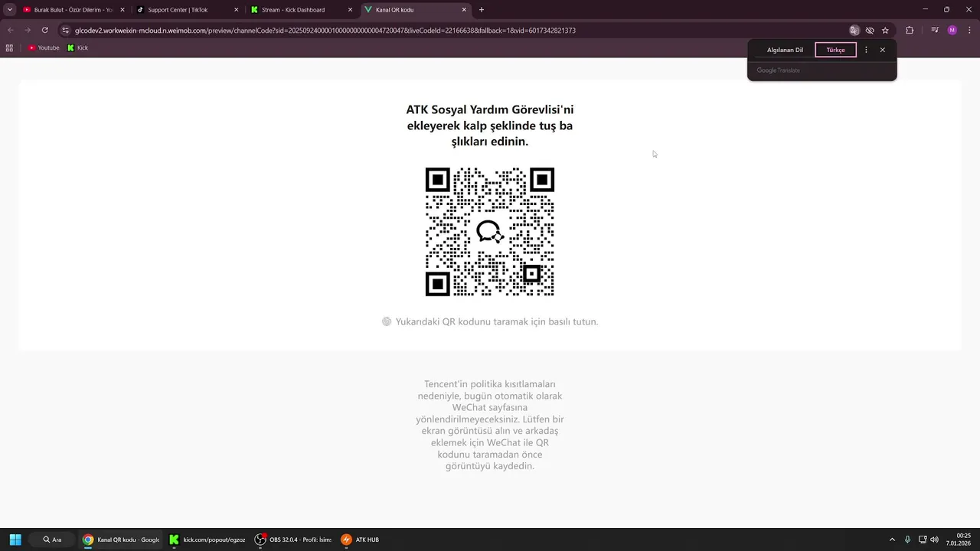Click the crossed-out eye icon in address bar
Screen dimensions: 980x551
[870, 31]
